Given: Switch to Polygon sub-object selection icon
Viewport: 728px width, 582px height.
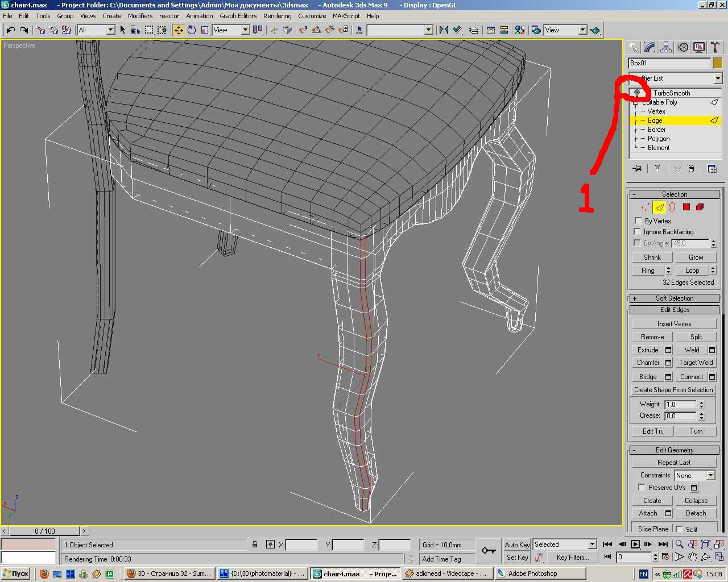Looking at the screenshot, I should point(686,207).
